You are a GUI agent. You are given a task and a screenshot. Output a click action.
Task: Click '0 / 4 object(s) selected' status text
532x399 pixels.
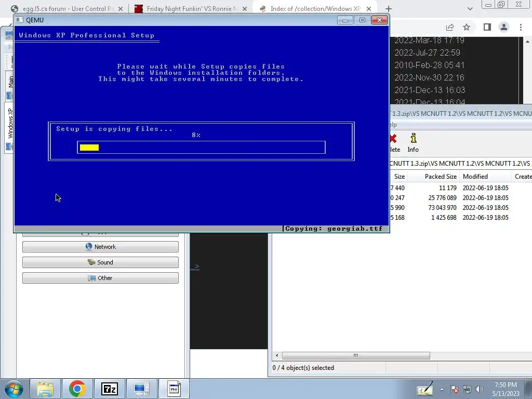pos(303,368)
